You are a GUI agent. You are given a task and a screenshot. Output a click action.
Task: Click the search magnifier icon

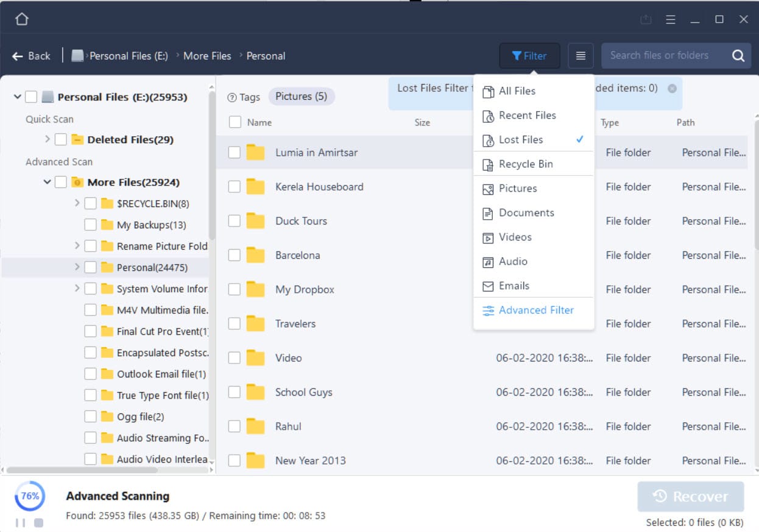(738, 55)
